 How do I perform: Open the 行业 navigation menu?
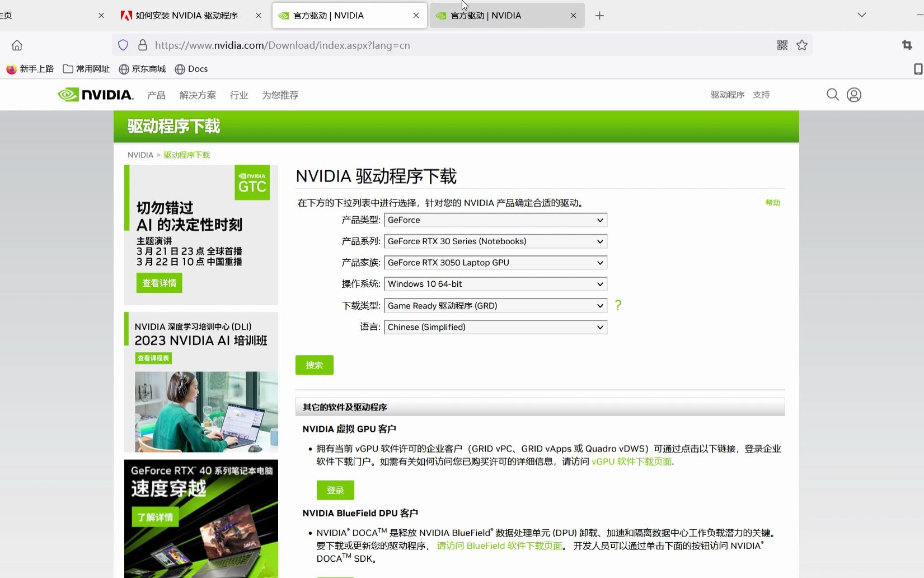(x=239, y=95)
